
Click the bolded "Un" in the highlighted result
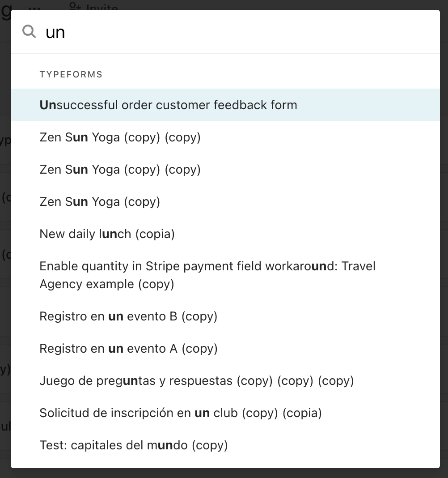click(48, 105)
